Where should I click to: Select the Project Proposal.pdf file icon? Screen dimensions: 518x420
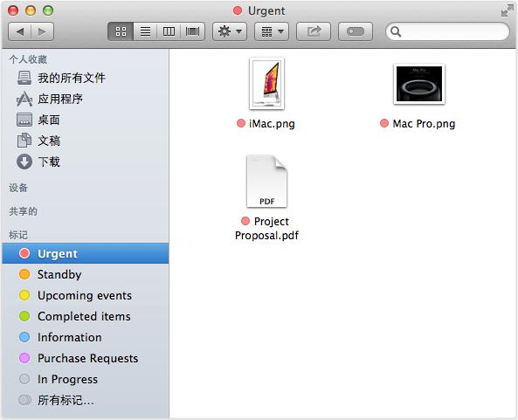266,182
